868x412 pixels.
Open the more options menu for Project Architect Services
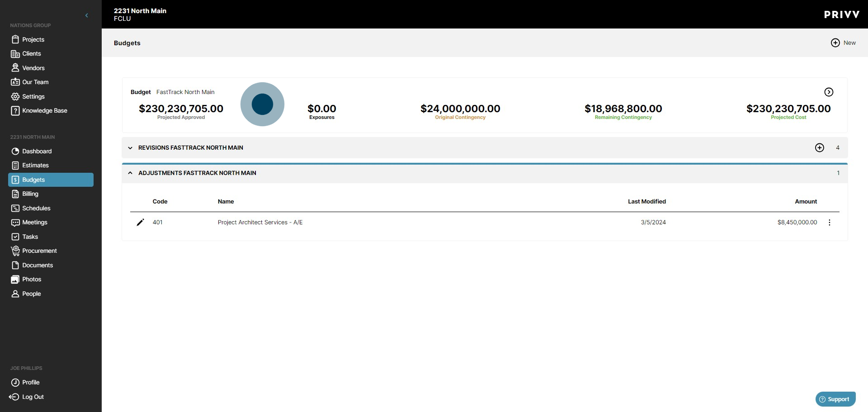830,222
